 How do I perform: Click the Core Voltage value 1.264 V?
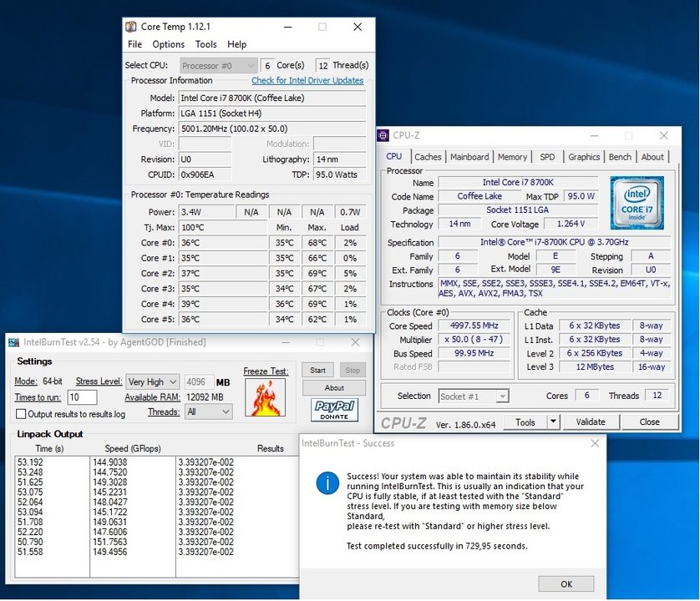pos(571,224)
